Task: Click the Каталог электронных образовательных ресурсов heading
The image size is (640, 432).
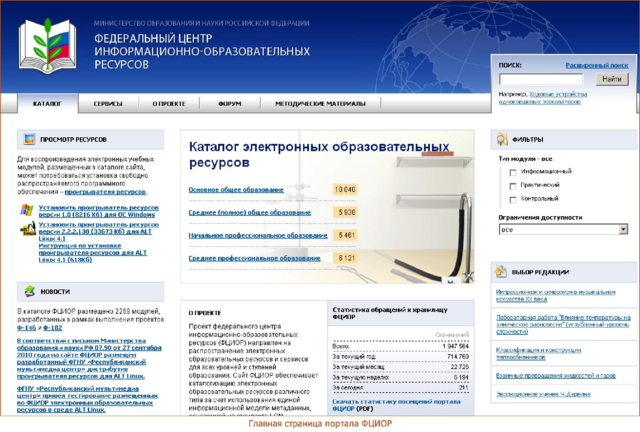Action: tap(319, 154)
